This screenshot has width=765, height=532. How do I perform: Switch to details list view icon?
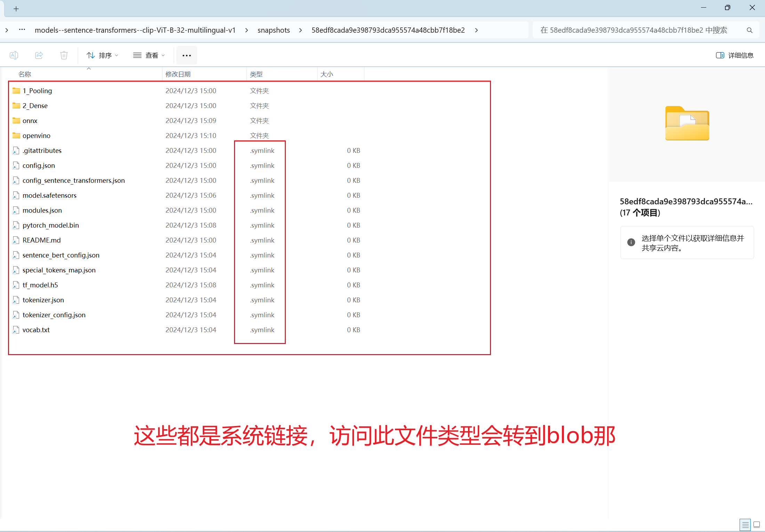[745, 524]
